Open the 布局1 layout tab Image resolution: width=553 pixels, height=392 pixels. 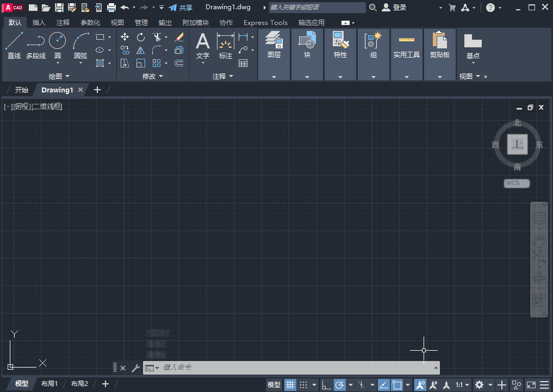coord(49,384)
